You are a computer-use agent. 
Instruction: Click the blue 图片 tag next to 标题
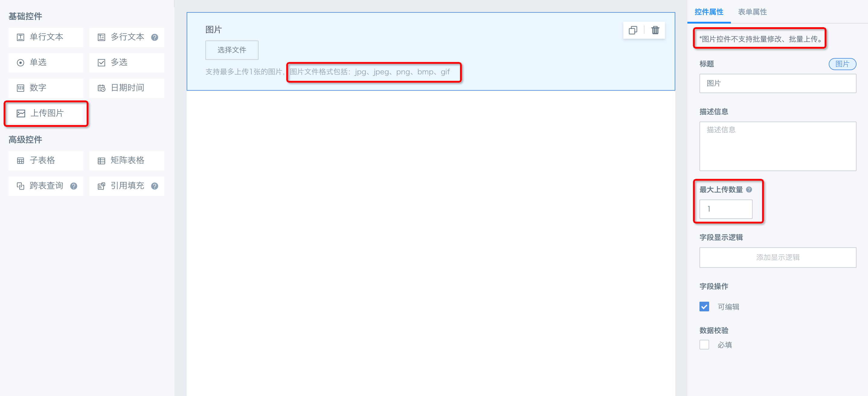point(842,64)
